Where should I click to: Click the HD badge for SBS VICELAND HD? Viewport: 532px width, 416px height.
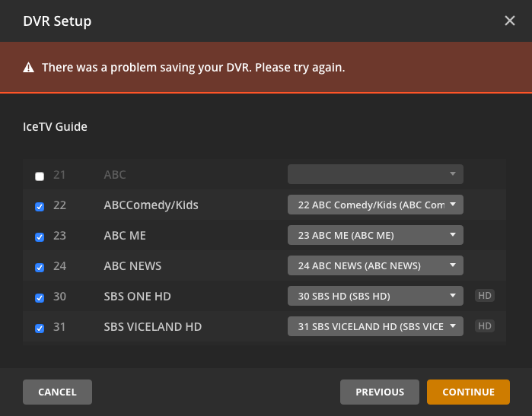pyautogui.click(x=485, y=326)
